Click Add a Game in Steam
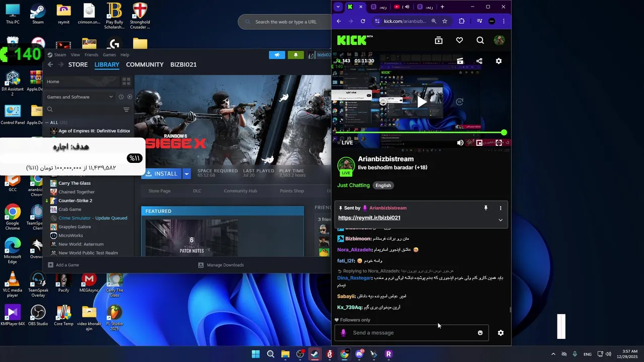This screenshot has width=644, height=362. pos(63,265)
